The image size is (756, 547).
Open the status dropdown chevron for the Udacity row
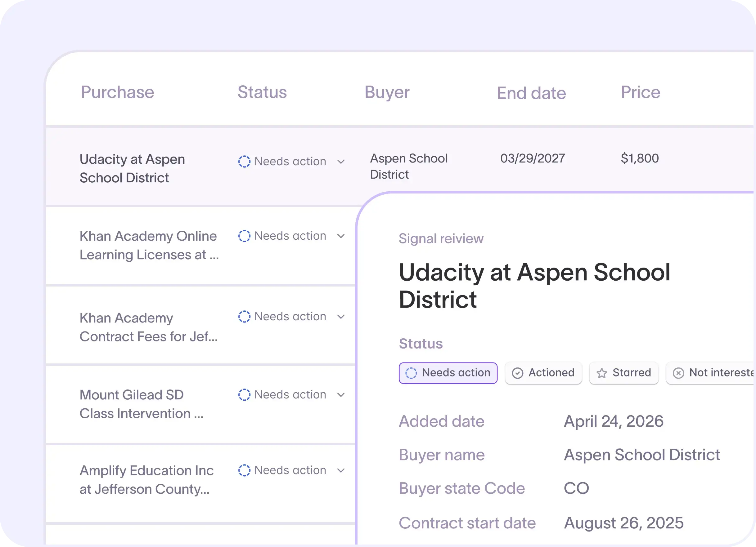[x=341, y=162]
